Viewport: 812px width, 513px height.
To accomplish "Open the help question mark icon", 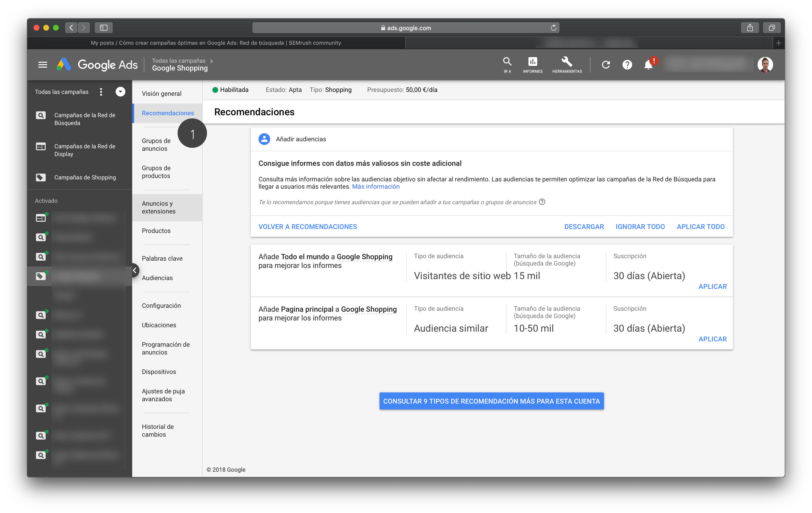I will (x=627, y=64).
